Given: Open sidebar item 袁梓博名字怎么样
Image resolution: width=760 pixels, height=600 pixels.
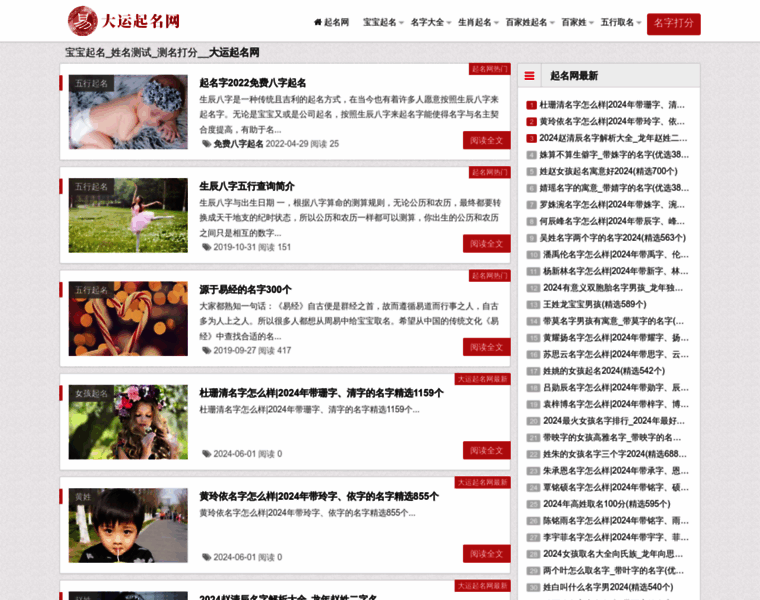Looking at the screenshot, I should click(x=616, y=404).
